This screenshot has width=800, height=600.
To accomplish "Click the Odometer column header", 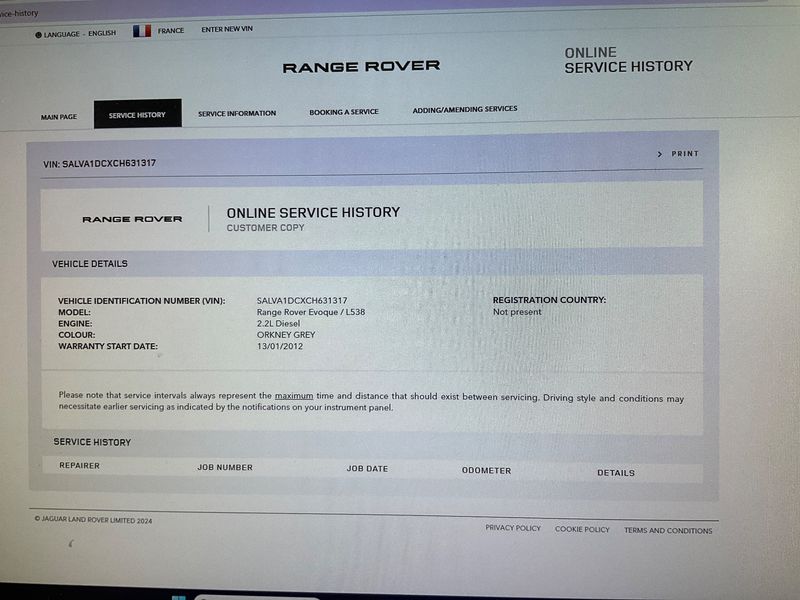I will pos(486,470).
